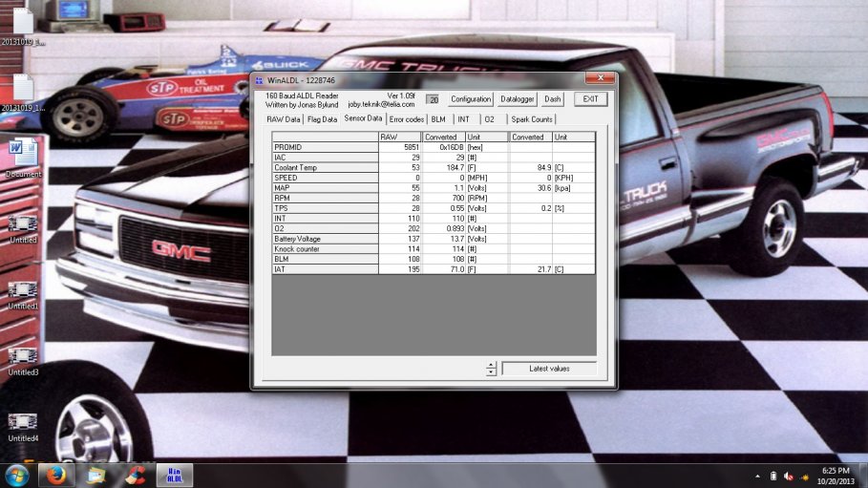Open the Error codes tab
Screen dimensions: 868x488
point(407,119)
